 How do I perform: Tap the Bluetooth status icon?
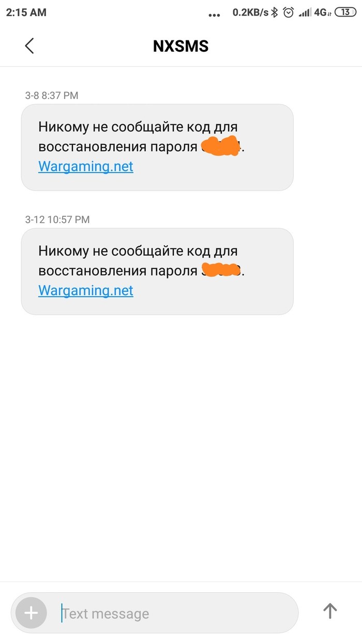276,12
